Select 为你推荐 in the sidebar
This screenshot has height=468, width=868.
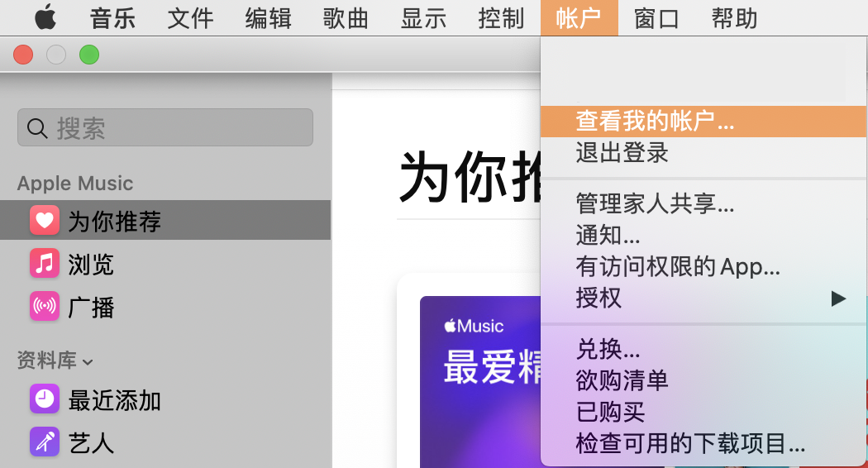tap(165, 220)
